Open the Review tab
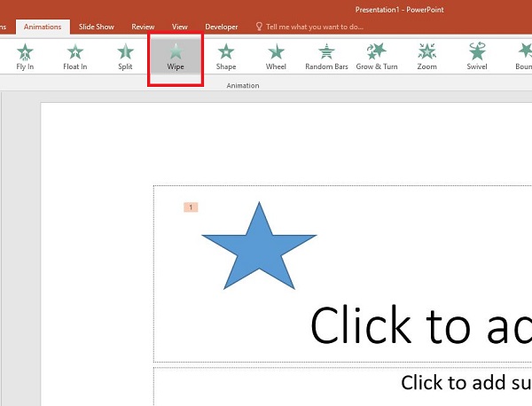This screenshot has height=406, width=532. 143,27
